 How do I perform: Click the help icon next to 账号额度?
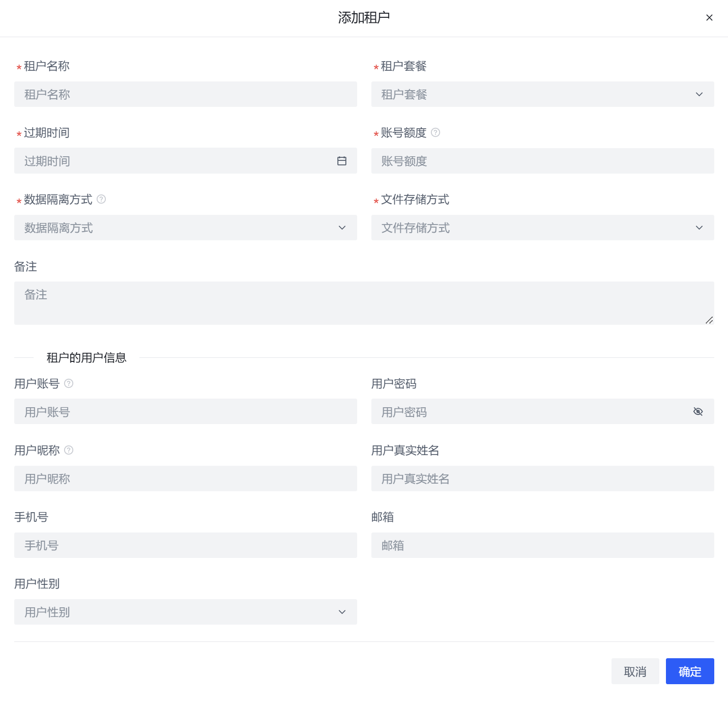click(x=435, y=132)
